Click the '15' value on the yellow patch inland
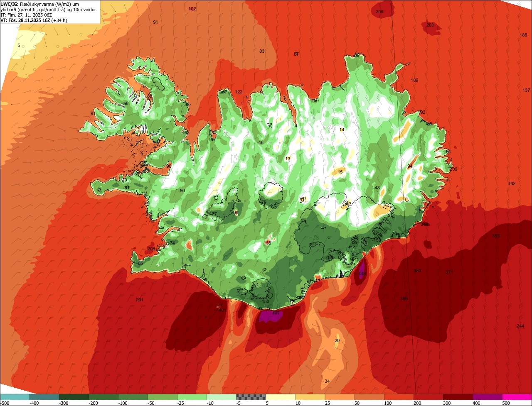This screenshot has width=532, height=406. [x=340, y=172]
